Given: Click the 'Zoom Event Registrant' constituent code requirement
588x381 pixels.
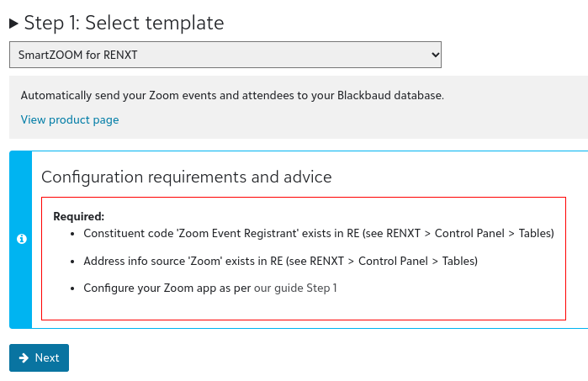Looking at the screenshot, I should coord(319,233).
